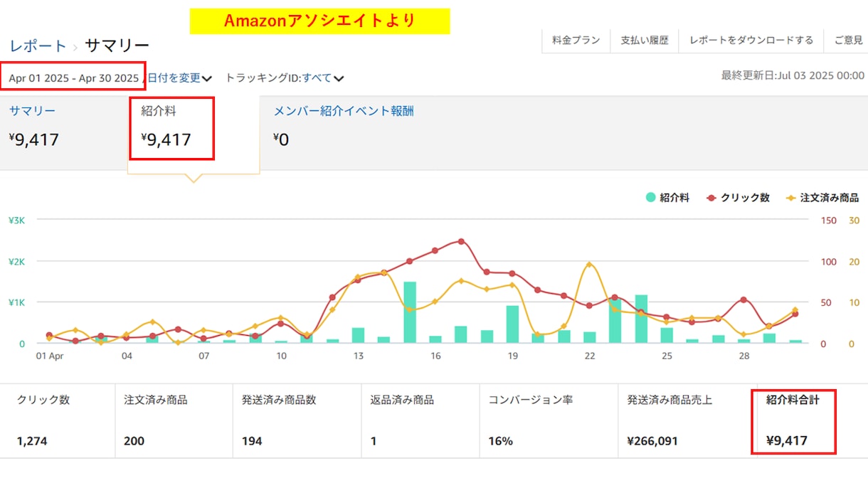This screenshot has height=488, width=868.
Task: Click 最終更新日 Jul 03 2025 text
Action: (793, 75)
